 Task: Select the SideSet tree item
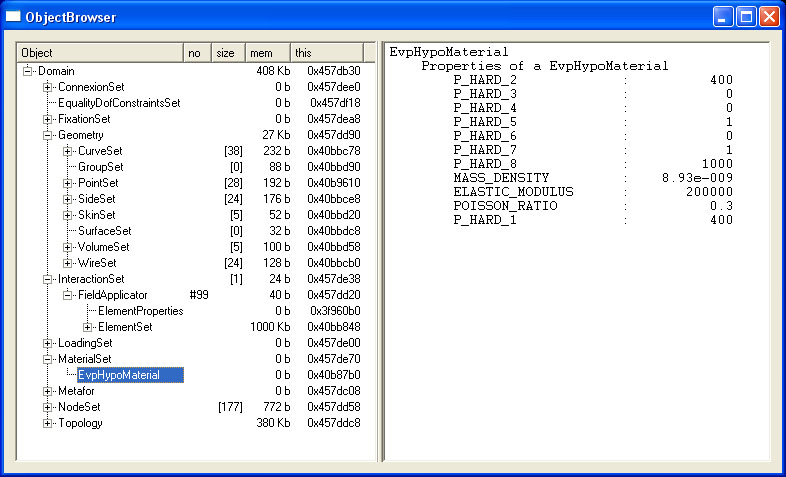pos(97,199)
